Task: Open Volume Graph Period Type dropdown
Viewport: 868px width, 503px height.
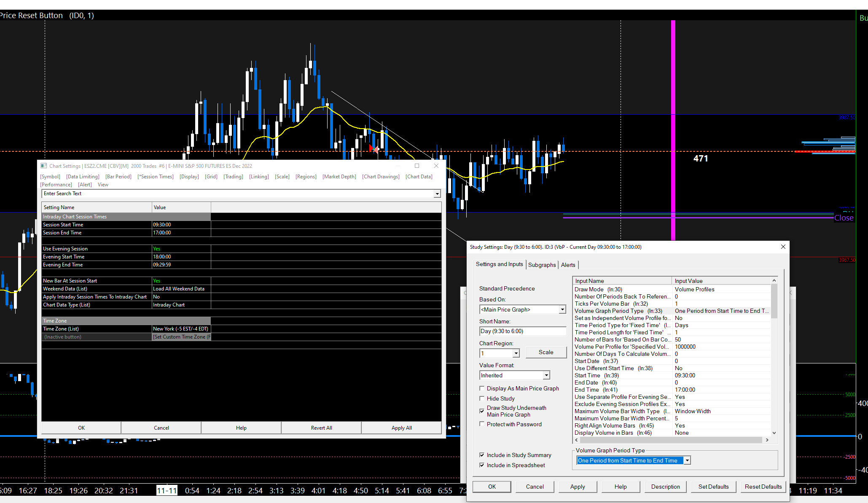Action: tap(687, 460)
